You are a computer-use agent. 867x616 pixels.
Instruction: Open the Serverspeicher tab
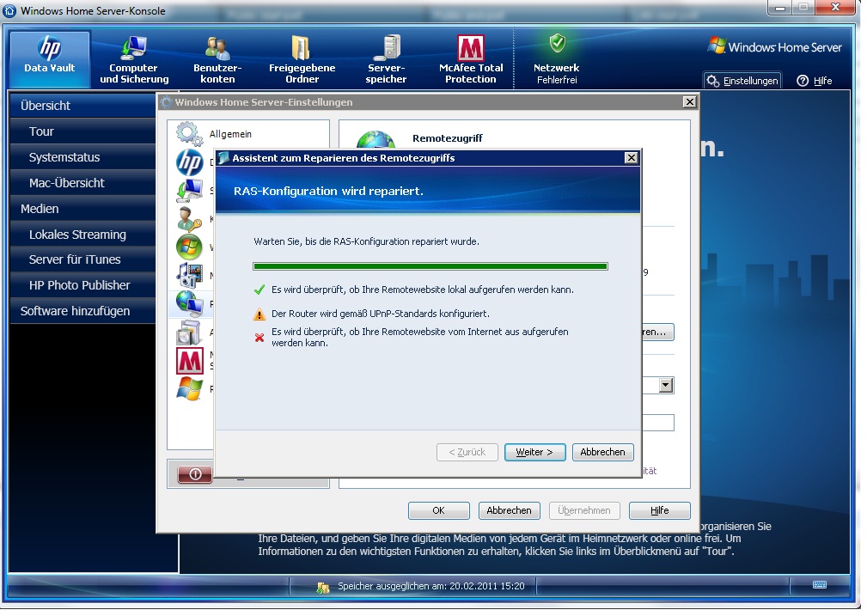pyautogui.click(x=386, y=60)
